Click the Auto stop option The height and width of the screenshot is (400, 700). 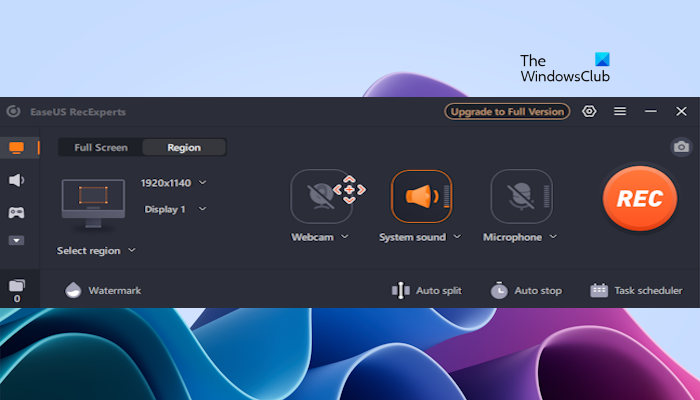526,290
